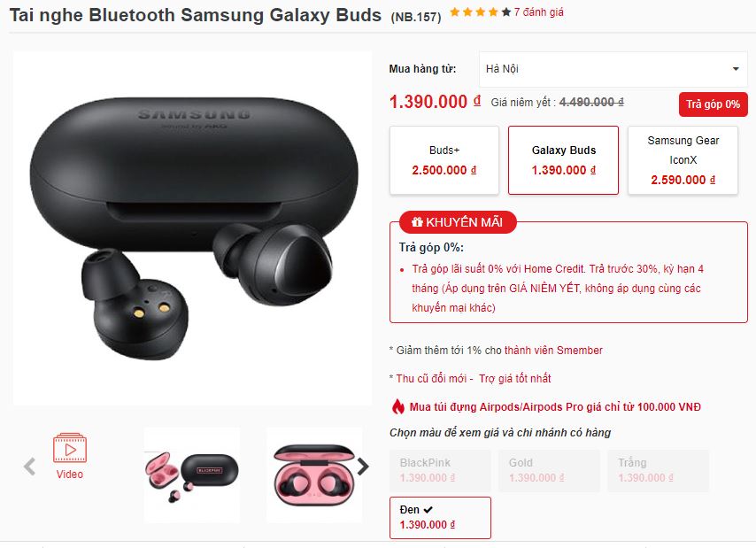The image size is (756, 548).
Task: Click the next thumbnail arrow
Action: pyautogui.click(x=363, y=467)
